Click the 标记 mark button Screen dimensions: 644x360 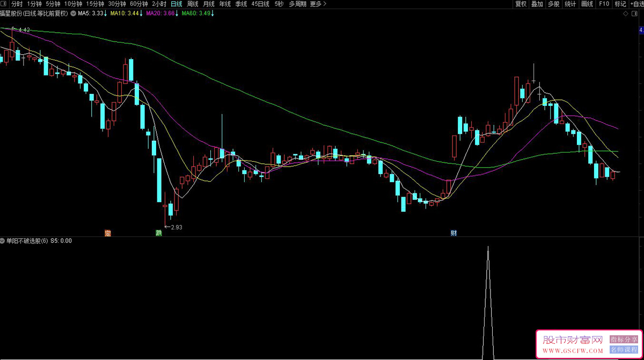(x=620, y=4)
